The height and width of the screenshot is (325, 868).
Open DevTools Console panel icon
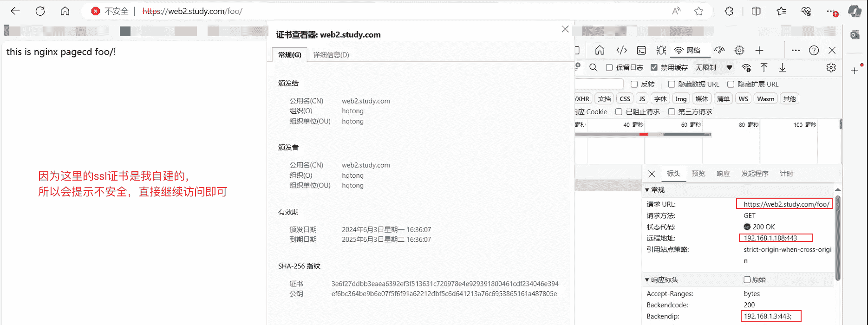pos(641,50)
